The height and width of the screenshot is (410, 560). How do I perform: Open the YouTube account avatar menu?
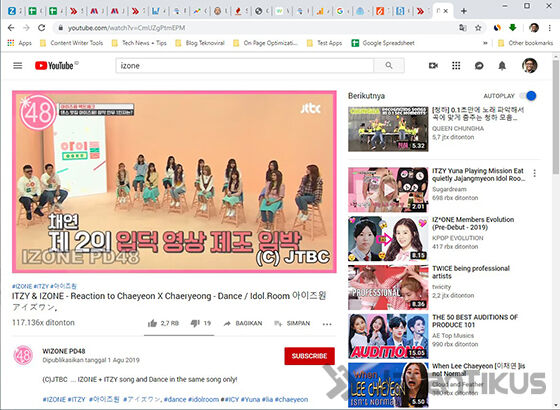tap(529, 65)
